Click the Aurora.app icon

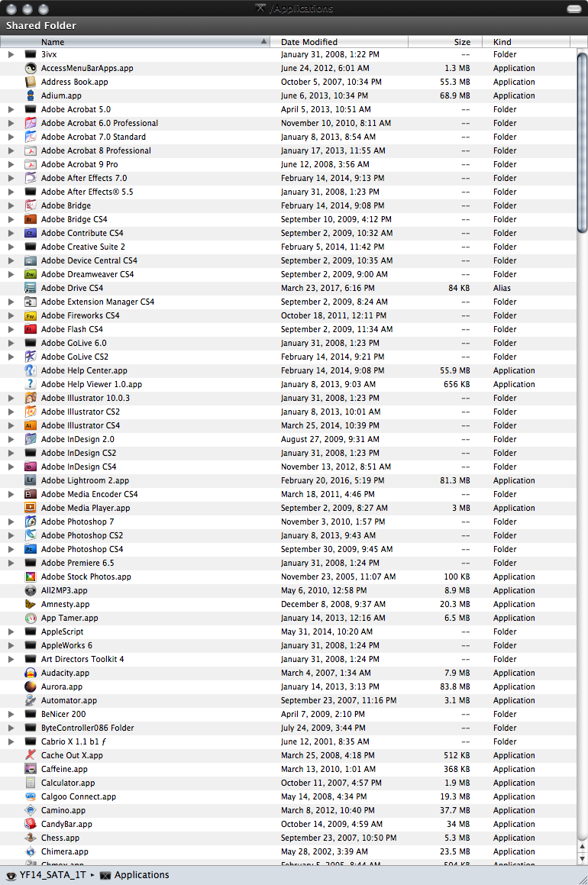click(31, 687)
